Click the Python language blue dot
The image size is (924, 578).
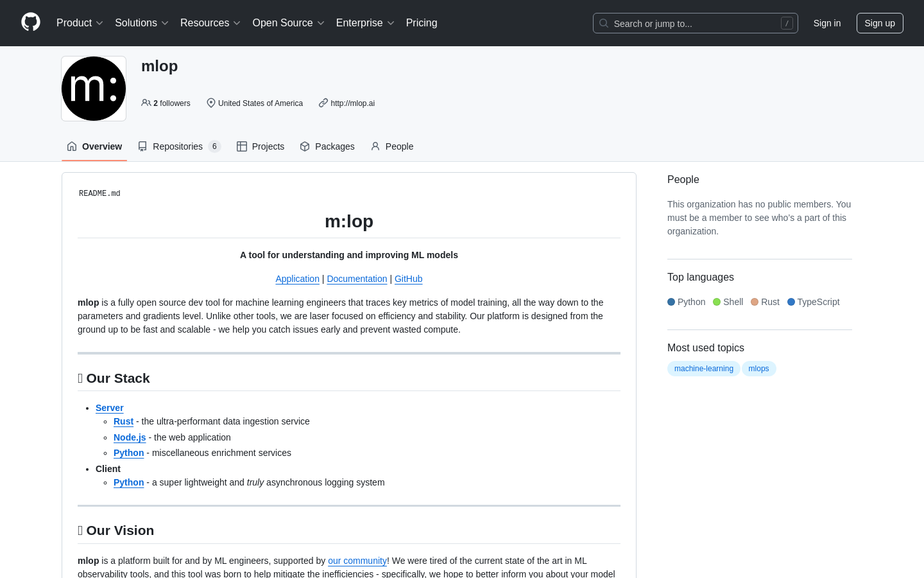point(671,302)
